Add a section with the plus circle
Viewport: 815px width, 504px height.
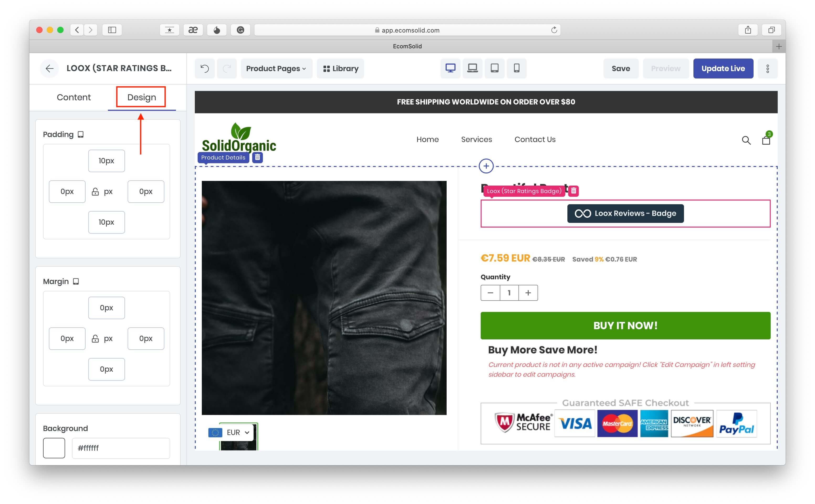click(486, 166)
